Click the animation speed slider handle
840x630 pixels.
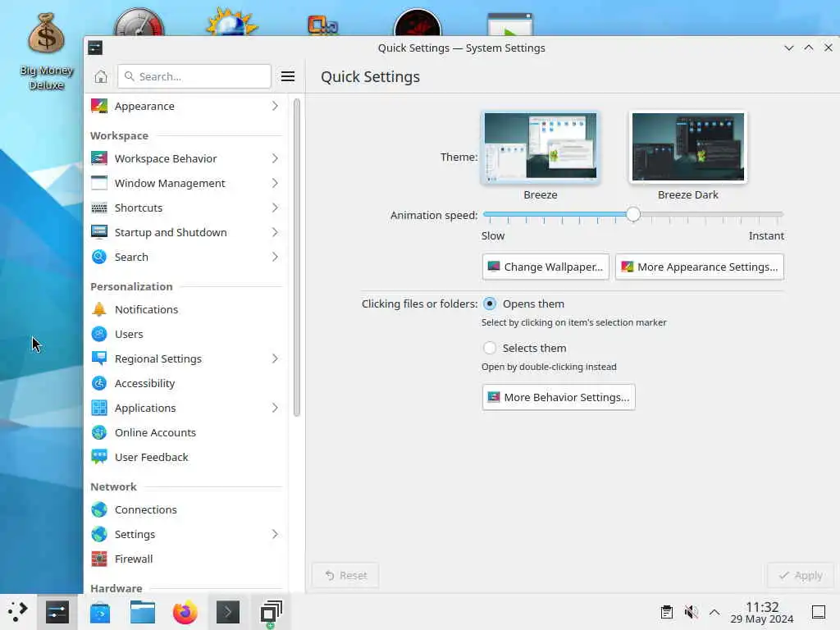[633, 214]
